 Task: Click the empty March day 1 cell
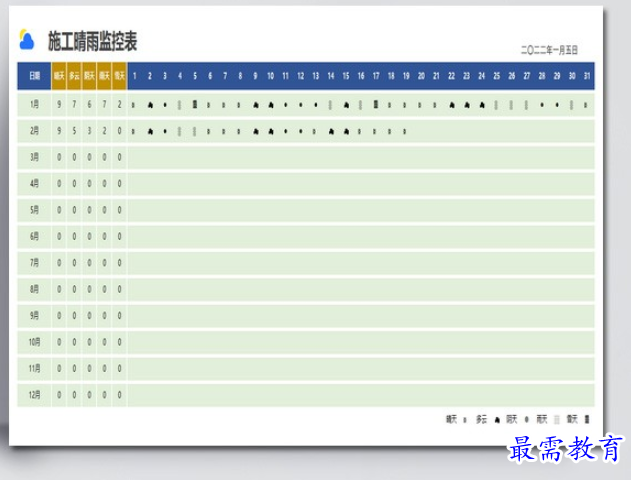[x=134, y=157]
